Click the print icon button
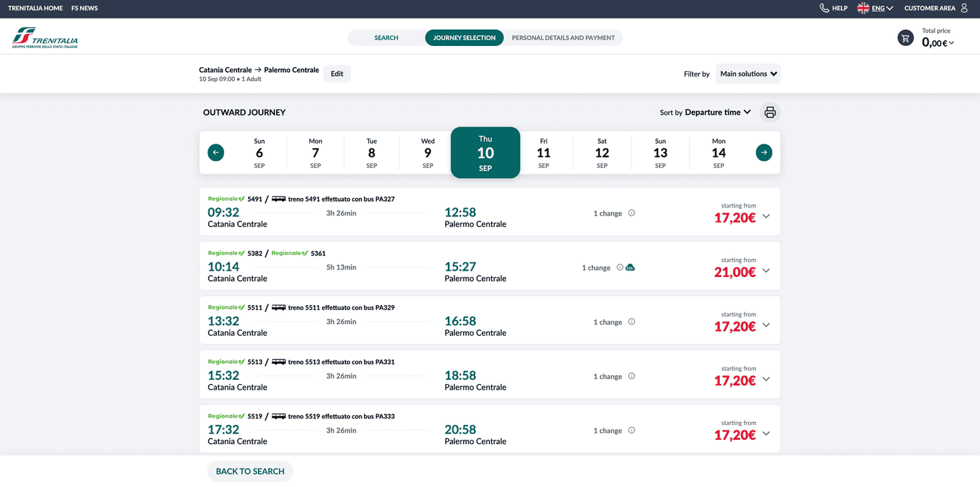 tap(770, 112)
